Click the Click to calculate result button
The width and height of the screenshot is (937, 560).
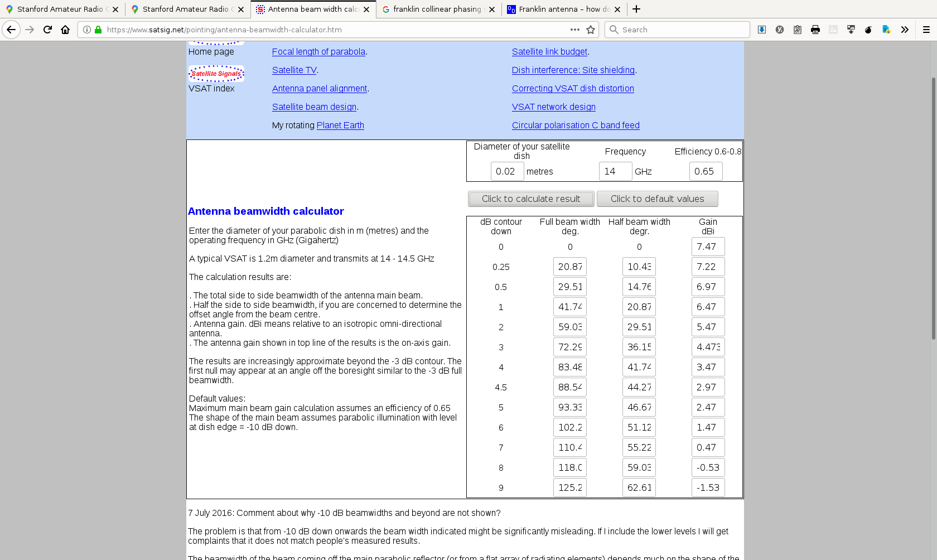coord(531,199)
